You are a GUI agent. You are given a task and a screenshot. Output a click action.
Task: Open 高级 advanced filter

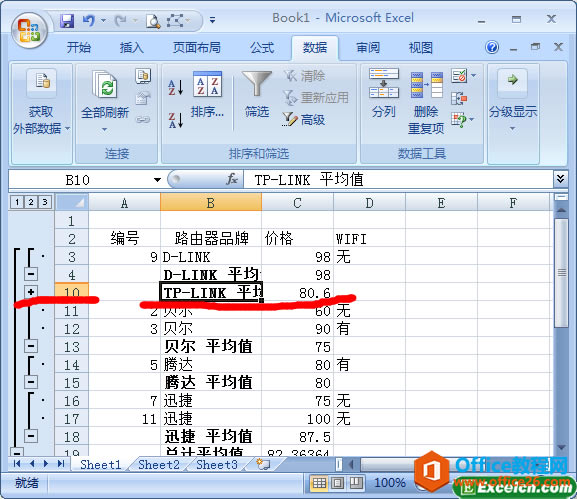coord(304,119)
